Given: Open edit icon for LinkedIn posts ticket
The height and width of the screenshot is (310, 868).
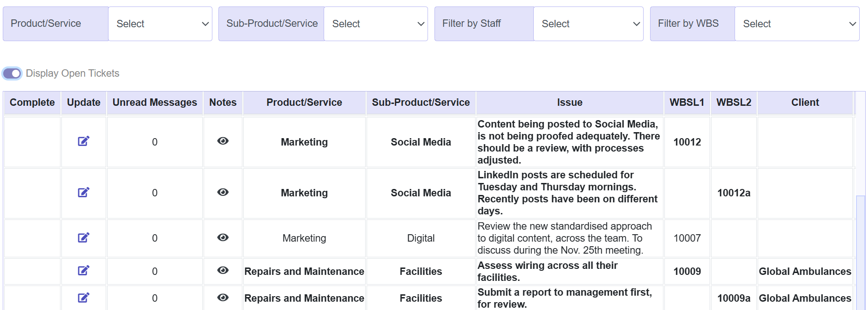Looking at the screenshot, I should point(84,192).
